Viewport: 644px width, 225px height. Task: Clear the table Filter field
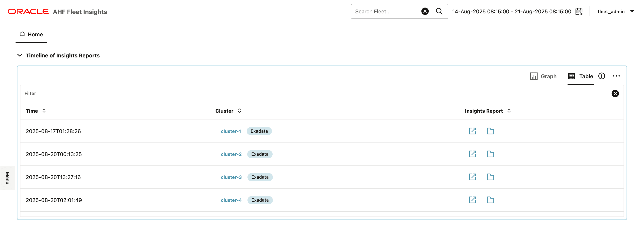[615, 93]
